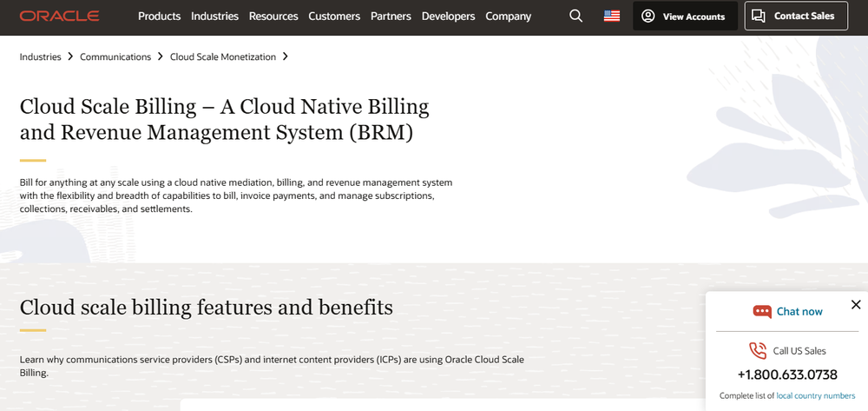Click the paragraph starting 'Learn why communications'

[x=272, y=366]
